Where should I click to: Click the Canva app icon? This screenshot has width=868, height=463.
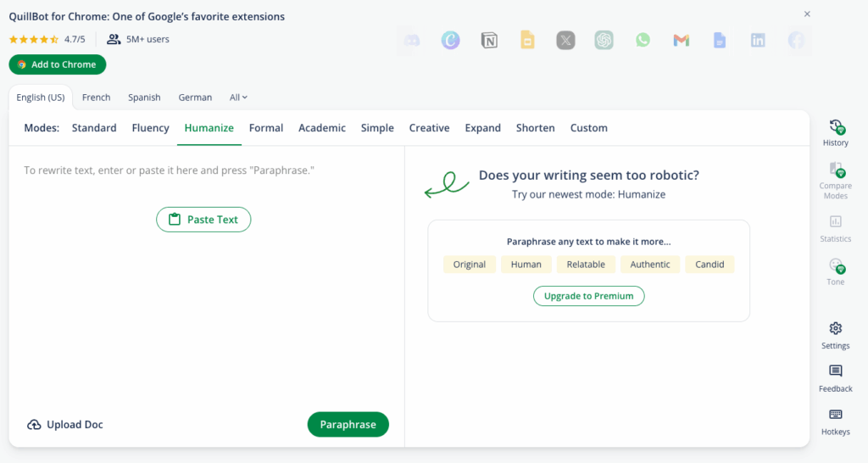click(451, 40)
